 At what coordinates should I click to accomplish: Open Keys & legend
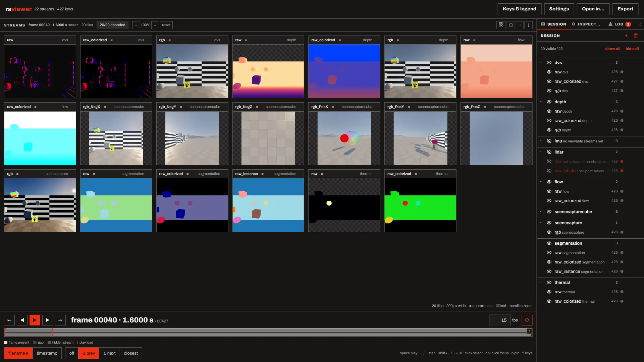(x=519, y=9)
